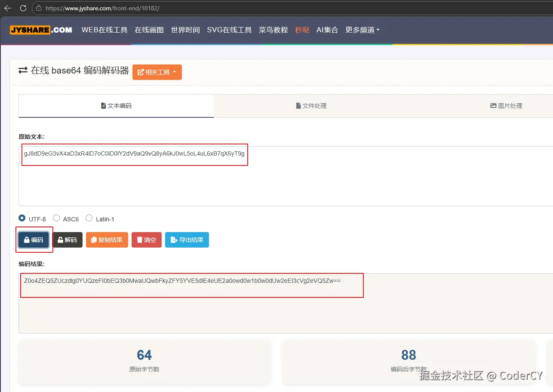Click the 编码 encode button
This screenshot has height=392, width=553.
pyautogui.click(x=34, y=240)
